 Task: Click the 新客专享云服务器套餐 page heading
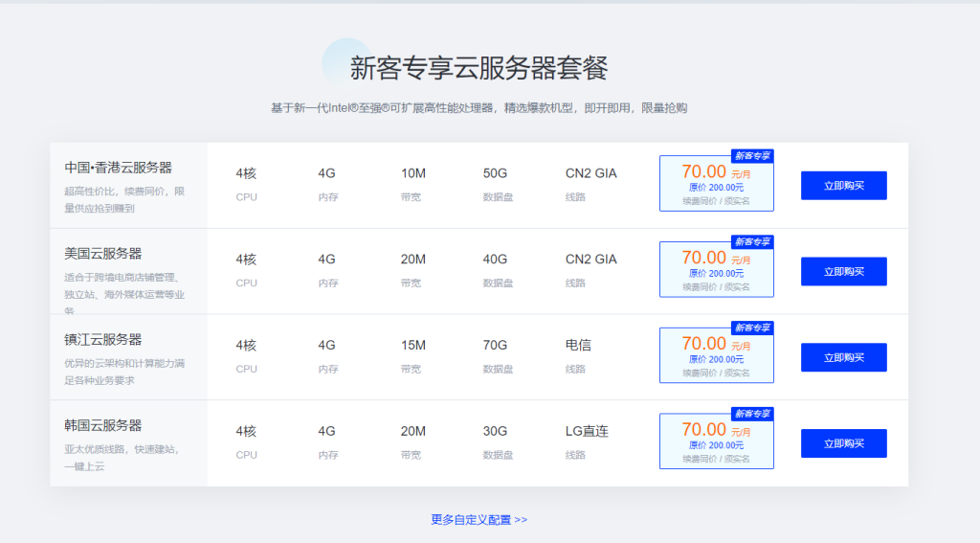coord(479,68)
